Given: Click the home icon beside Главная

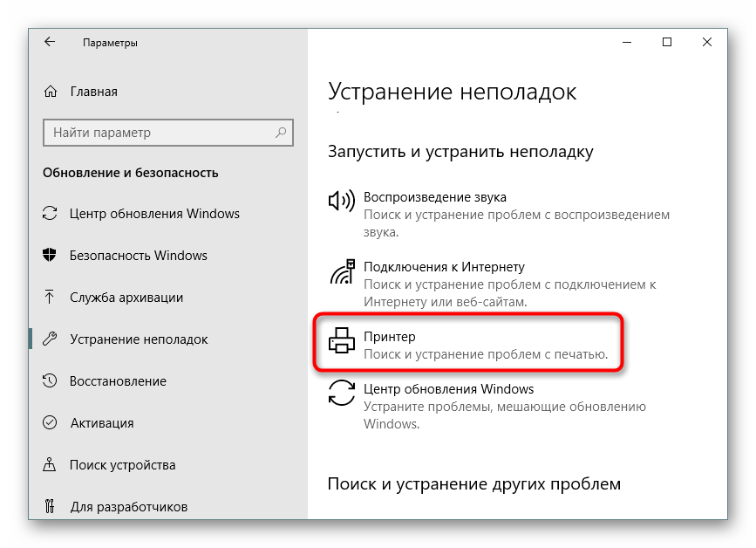Looking at the screenshot, I should coord(51,91).
